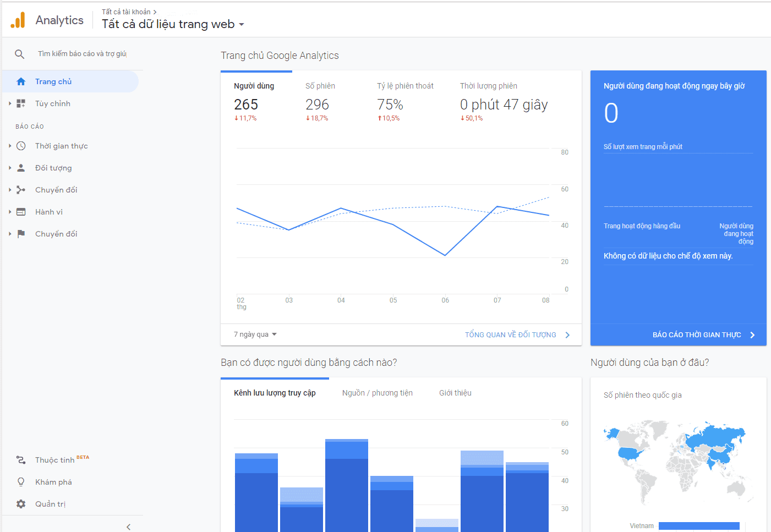Click the search magnifier icon
This screenshot has width=771, height=532.
19,54
